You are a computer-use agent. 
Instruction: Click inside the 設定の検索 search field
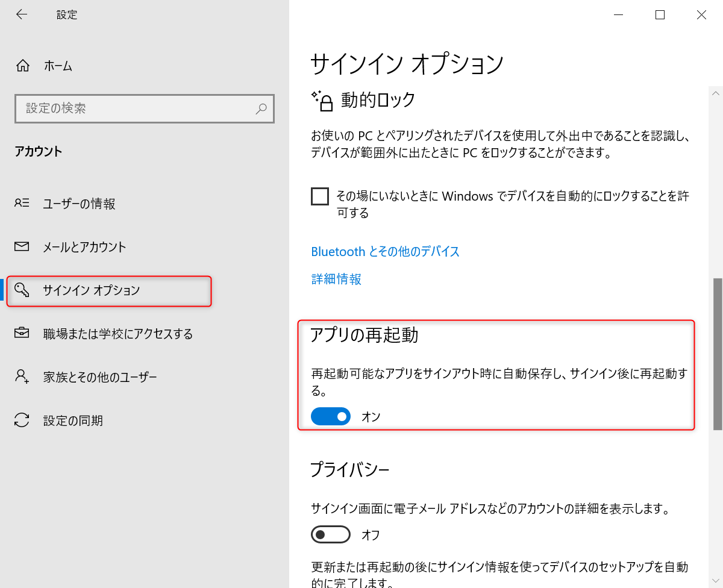point(120,109)
